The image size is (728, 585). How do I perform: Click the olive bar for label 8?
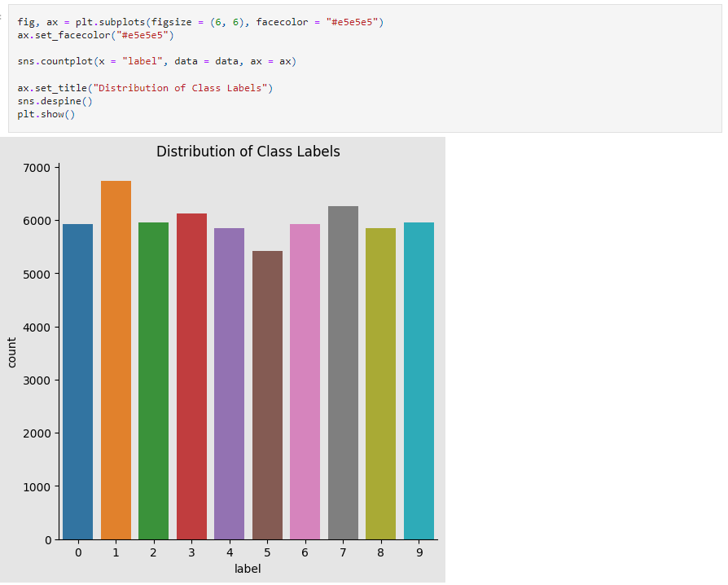click(380, 383)
